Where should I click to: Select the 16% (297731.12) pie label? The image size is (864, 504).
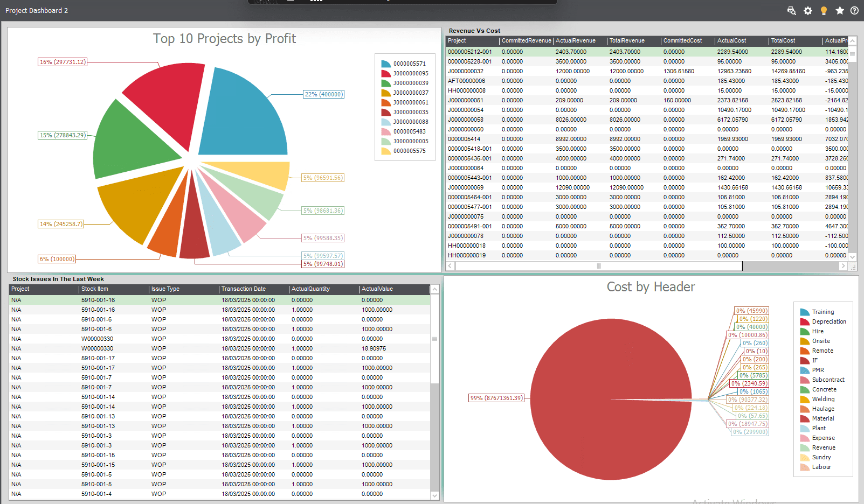(x=63, y=62)
